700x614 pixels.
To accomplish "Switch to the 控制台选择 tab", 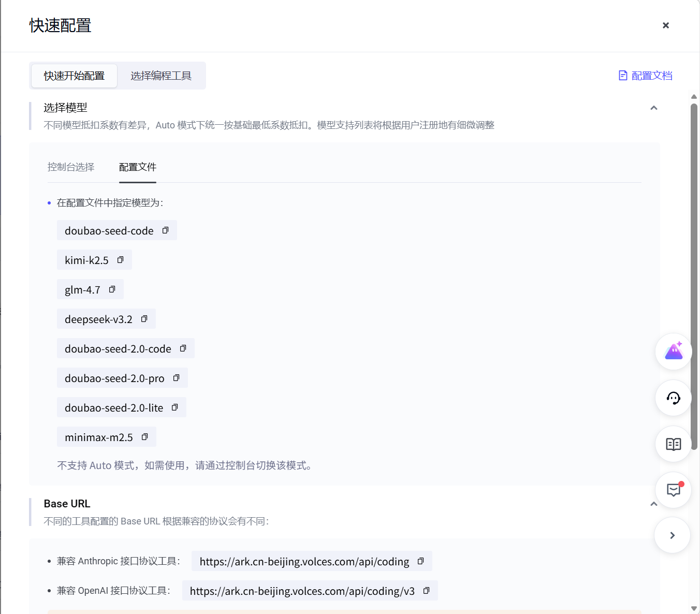I will click(71, 167).
